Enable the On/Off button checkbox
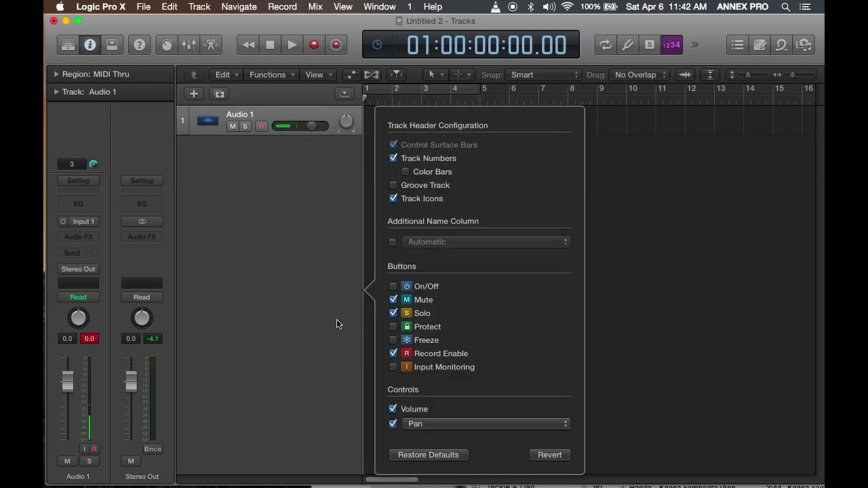The image size is (868, 488). point(393,286)
